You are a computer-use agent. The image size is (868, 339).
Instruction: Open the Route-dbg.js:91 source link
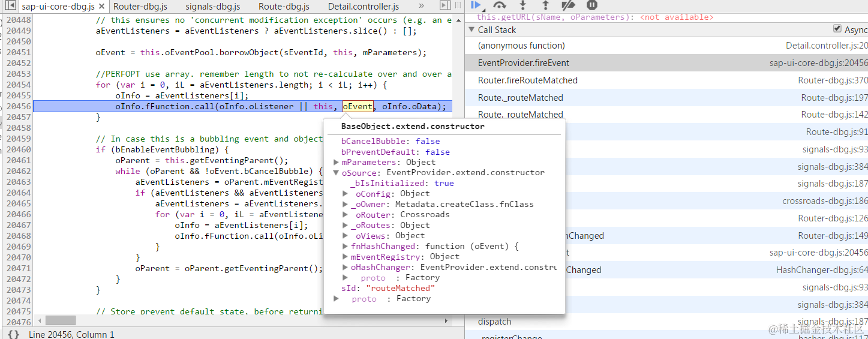pos(837,132)
